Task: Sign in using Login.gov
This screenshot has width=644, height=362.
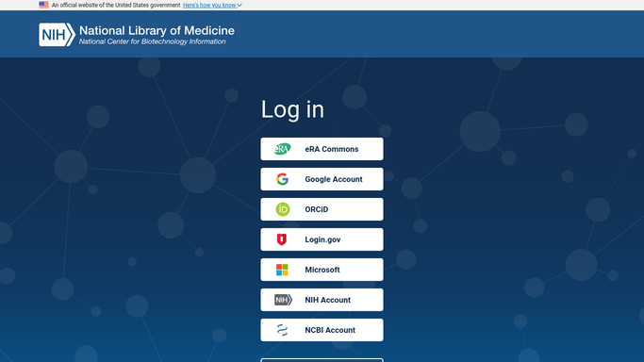Action: 322,239
